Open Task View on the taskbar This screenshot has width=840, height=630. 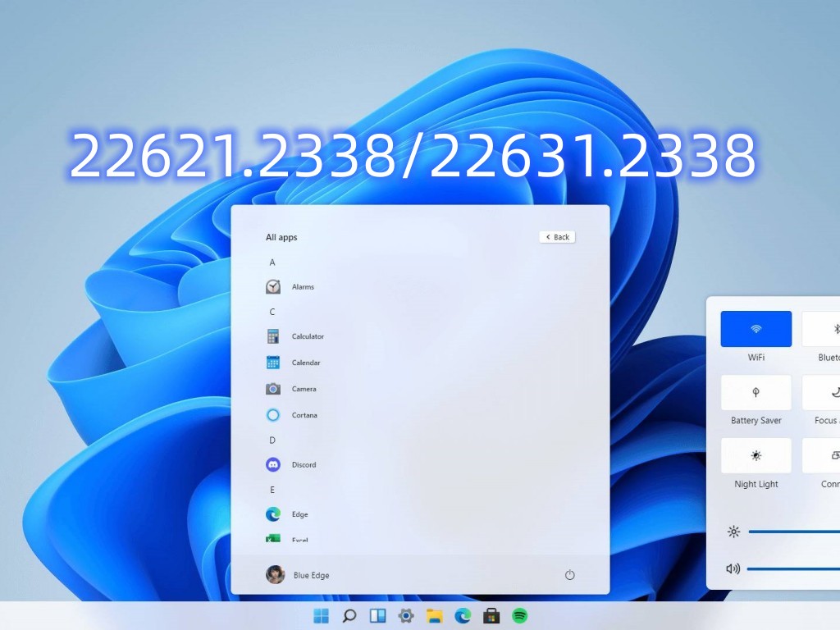(x=377, y=615)
